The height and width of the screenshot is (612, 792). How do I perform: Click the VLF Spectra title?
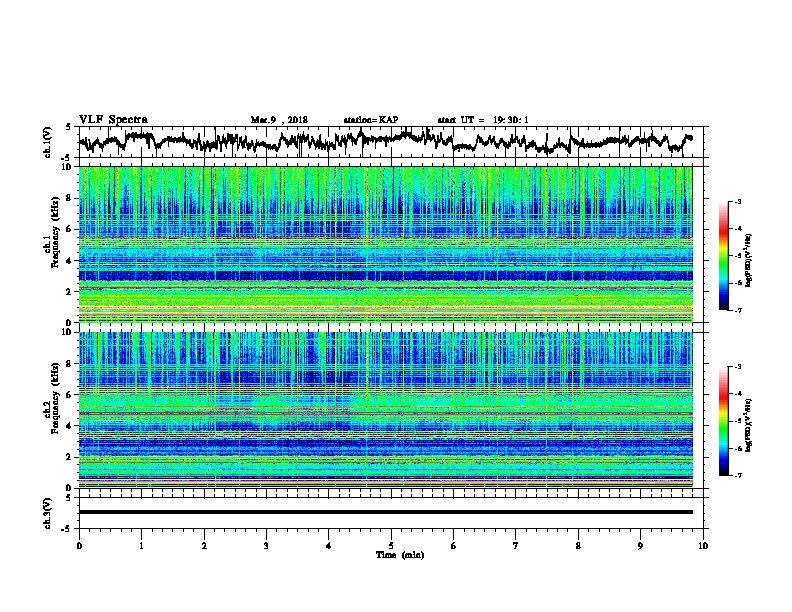113,119
